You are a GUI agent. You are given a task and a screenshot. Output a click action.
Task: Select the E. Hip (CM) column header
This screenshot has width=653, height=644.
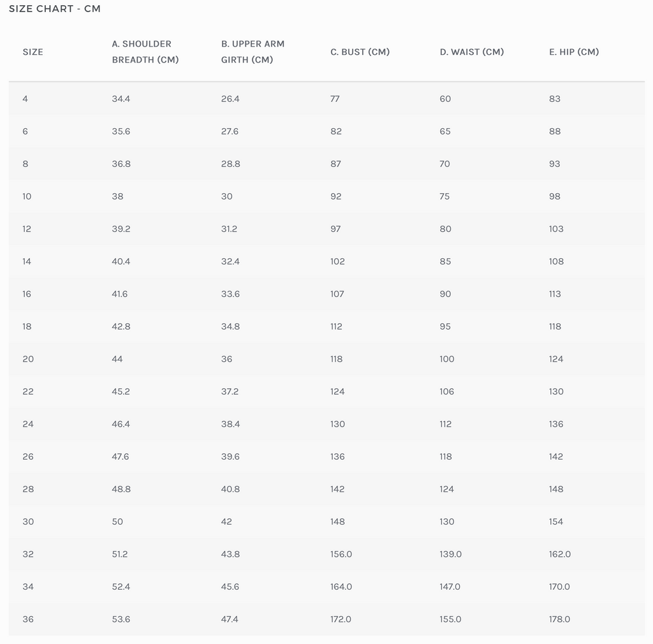point(574,52)
